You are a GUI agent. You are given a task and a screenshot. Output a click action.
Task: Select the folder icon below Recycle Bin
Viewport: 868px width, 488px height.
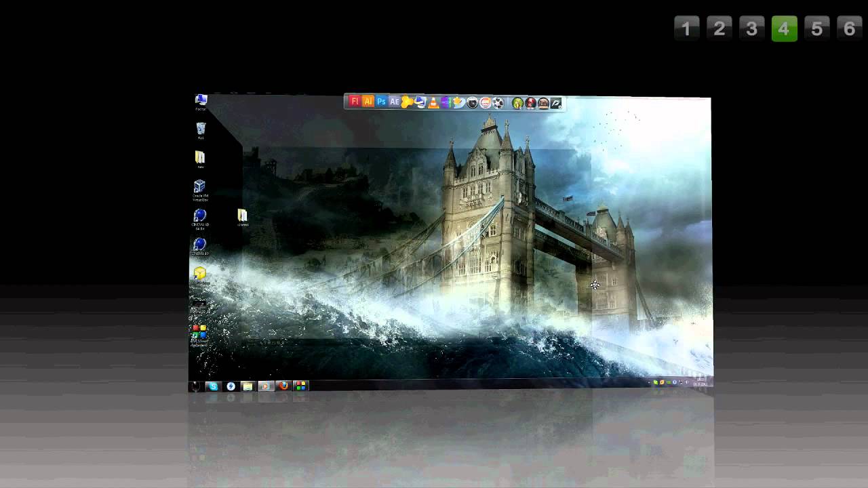(x=200, y=159)
